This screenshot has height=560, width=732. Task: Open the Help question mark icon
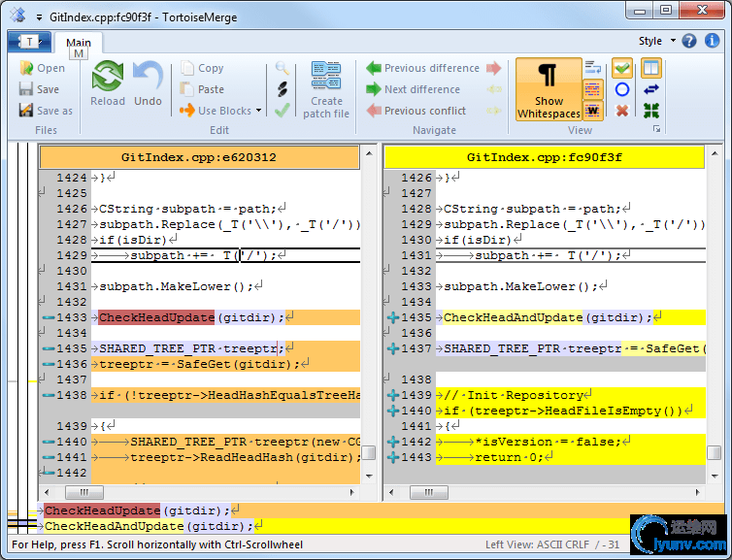coord(688,41)
